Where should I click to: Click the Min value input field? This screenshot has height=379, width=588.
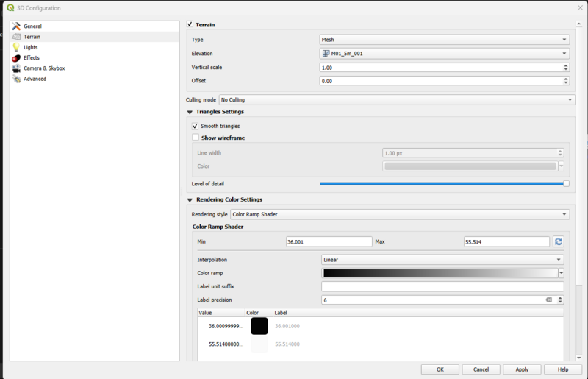329,241
